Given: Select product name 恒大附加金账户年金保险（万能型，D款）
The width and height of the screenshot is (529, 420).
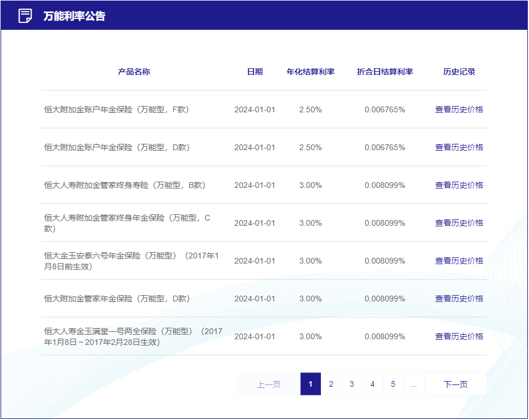Looking at the screenshot, I should click(117, 147).
